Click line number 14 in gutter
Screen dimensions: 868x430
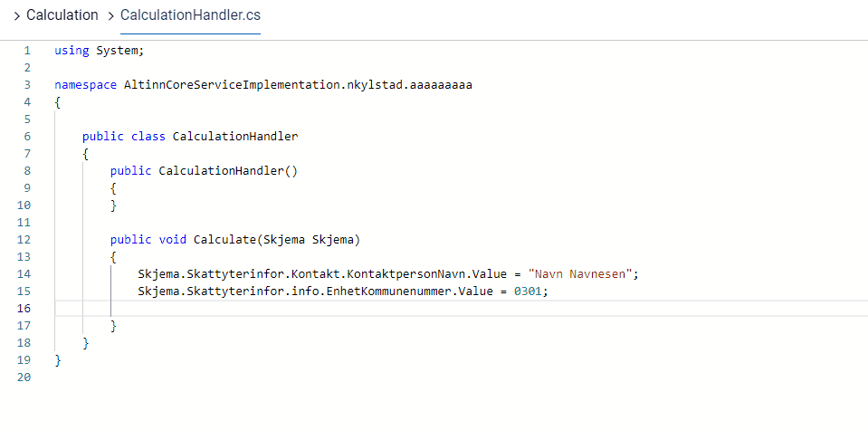pos(24,273)
